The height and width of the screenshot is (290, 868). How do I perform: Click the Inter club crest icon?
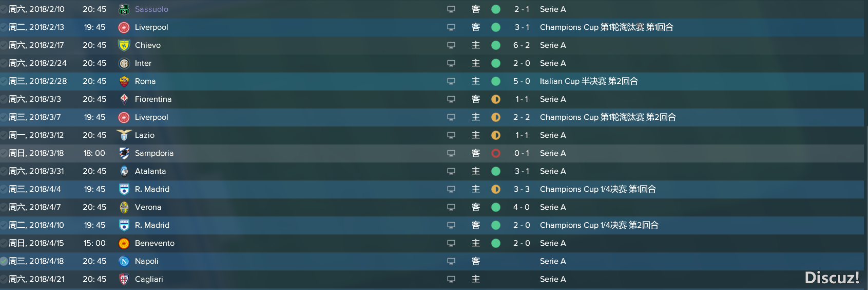(x=124, y=63)
